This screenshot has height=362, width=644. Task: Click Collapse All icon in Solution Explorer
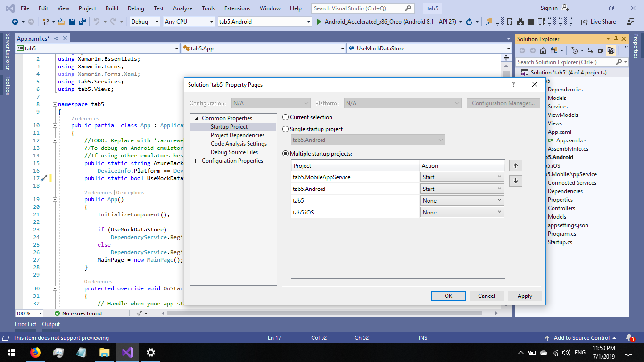[601, 50]
